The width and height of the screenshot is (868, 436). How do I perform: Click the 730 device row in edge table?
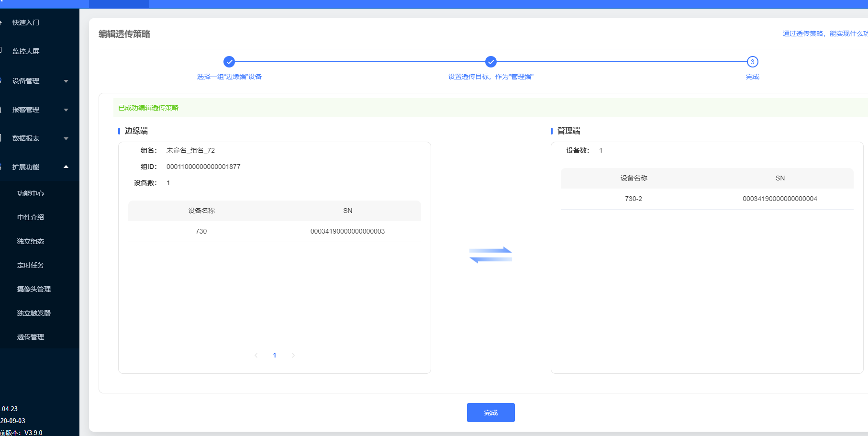tap(274, 231)
